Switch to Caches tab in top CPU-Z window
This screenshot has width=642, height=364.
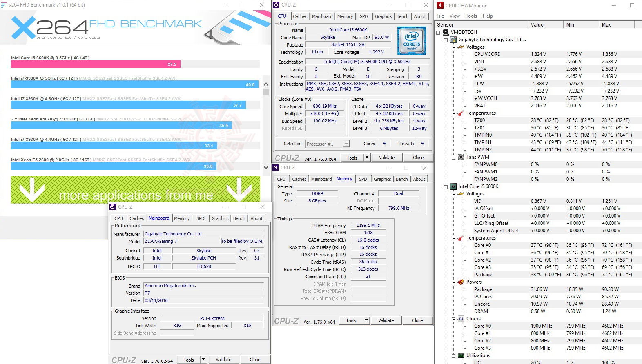click(x=300, y=16)
